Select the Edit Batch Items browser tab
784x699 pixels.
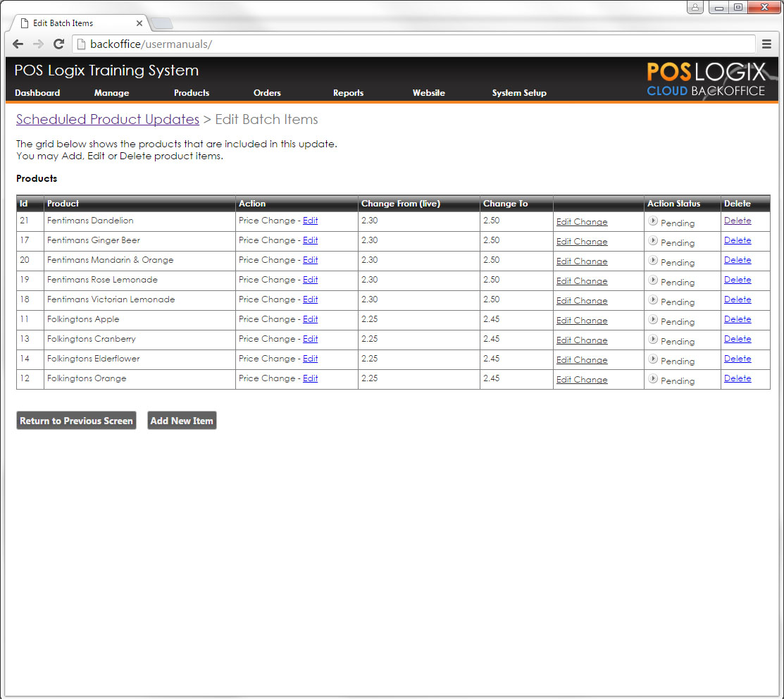point(79,23)
